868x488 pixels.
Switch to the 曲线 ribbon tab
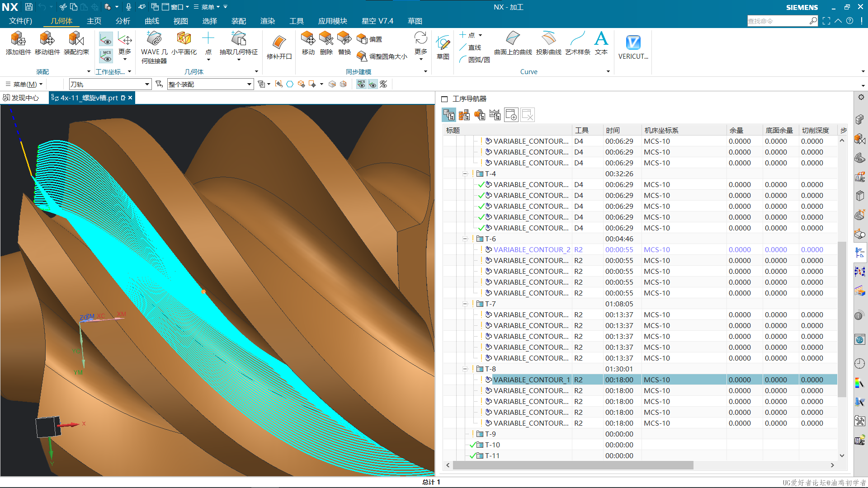[x=152, y=21]
